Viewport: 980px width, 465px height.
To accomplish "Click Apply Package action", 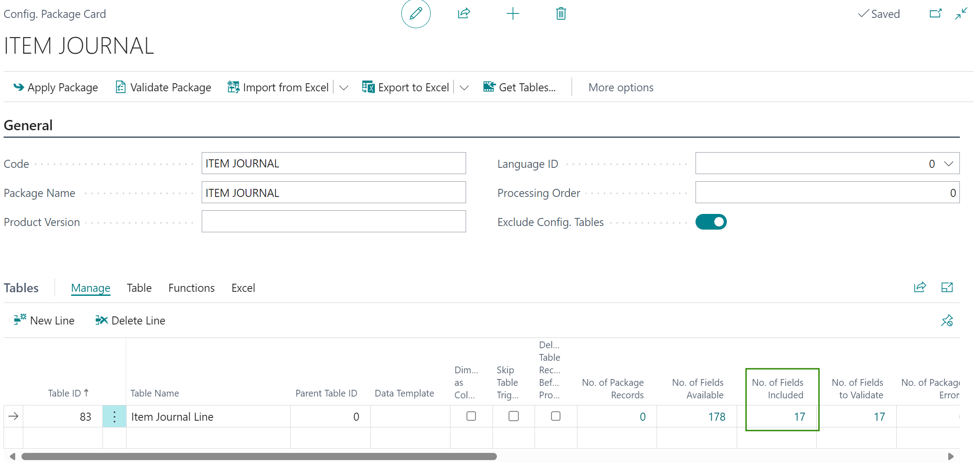I will pos(55,87).
